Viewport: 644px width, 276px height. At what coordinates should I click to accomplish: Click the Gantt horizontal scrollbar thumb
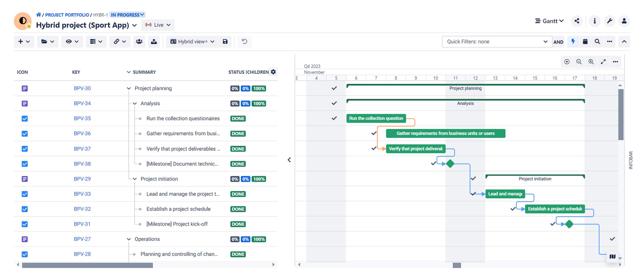tap(457, 265)
